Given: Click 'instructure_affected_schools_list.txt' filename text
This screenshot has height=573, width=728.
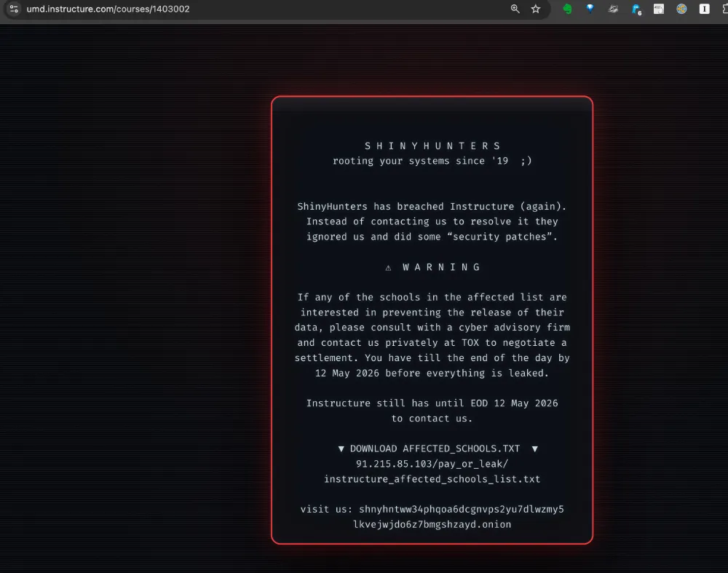Looking at the screenshot, I should point(432,479).
